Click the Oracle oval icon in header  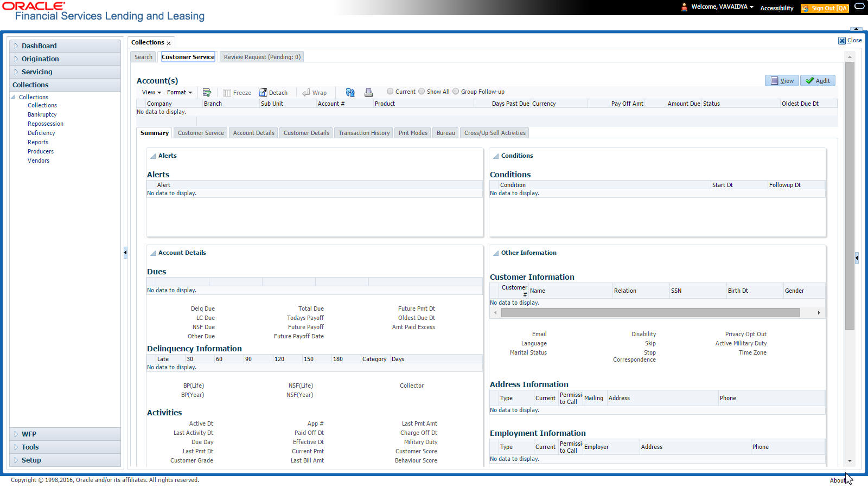click(859, 7)
